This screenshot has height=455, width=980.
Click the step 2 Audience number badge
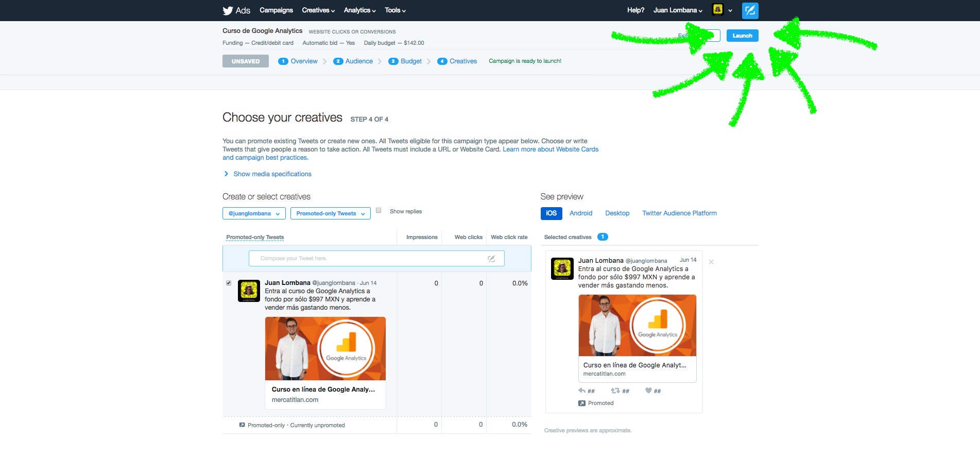338,61
